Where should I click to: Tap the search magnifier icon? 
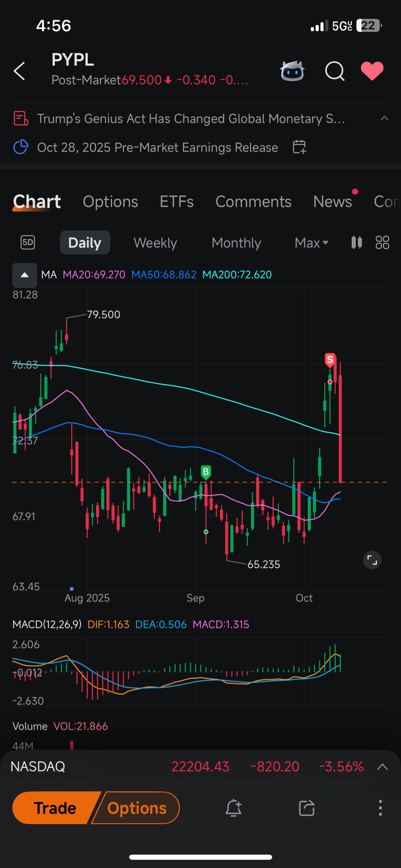pos(335,71)
